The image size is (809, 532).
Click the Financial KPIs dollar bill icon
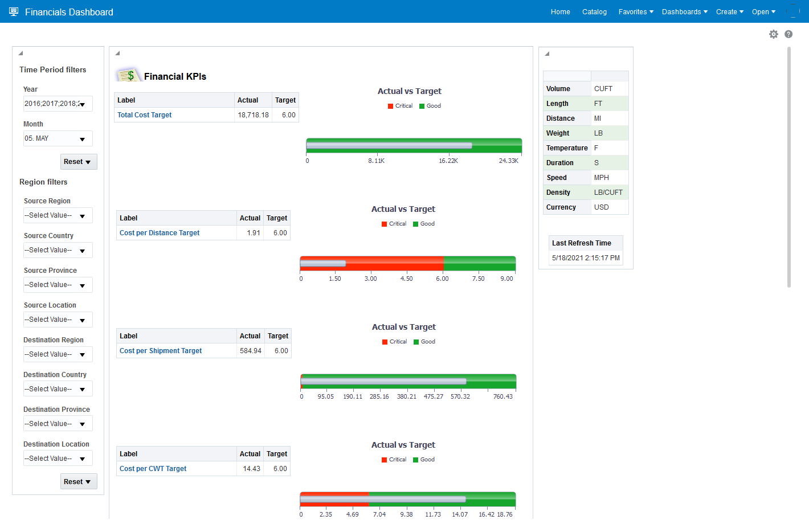coord(128,75)
